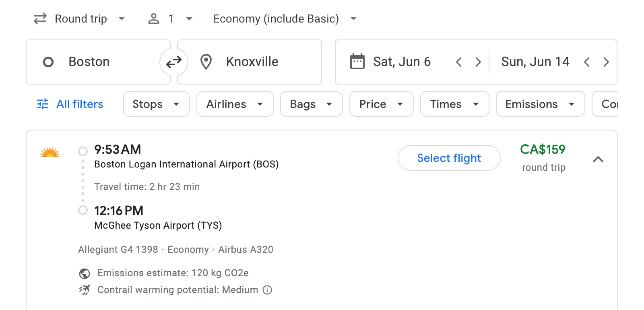The image size is (644, 310).
Task: Click the CA$159 round trip price
Action: tap(543, 150)
